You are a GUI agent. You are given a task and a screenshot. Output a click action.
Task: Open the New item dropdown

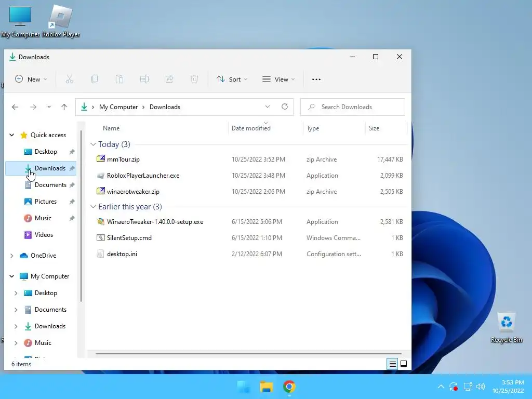click(x=31, y=79)
